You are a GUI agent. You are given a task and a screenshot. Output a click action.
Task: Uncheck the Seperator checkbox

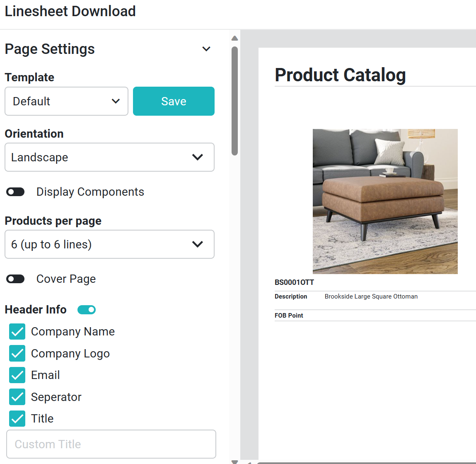17,397
